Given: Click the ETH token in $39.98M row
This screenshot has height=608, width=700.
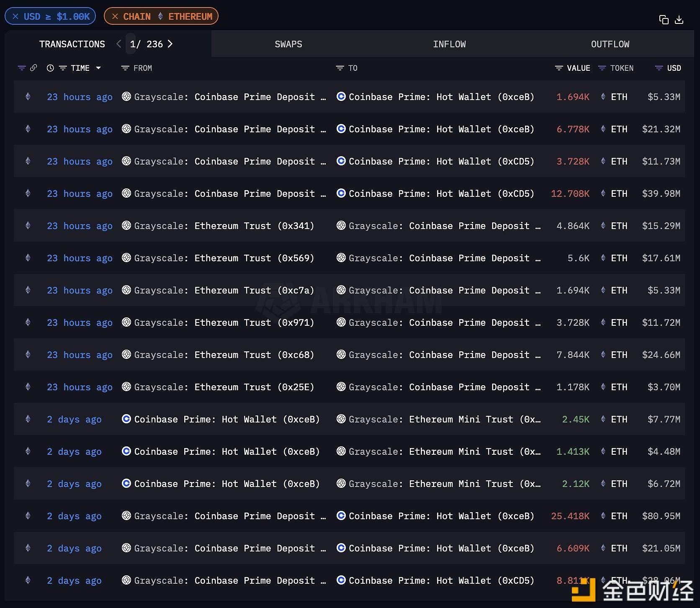Looking at the screenshot, I should [619, 193].
